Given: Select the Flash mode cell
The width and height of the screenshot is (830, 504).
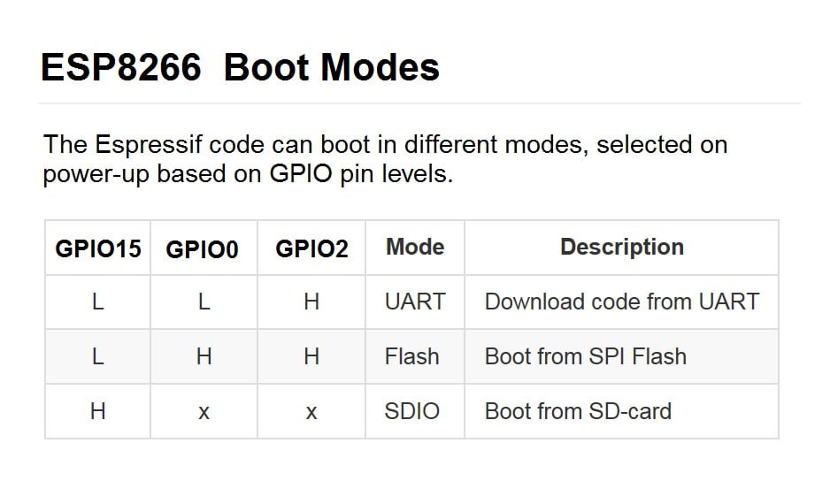Looking at the screenshot, I should tap(412, 356).
